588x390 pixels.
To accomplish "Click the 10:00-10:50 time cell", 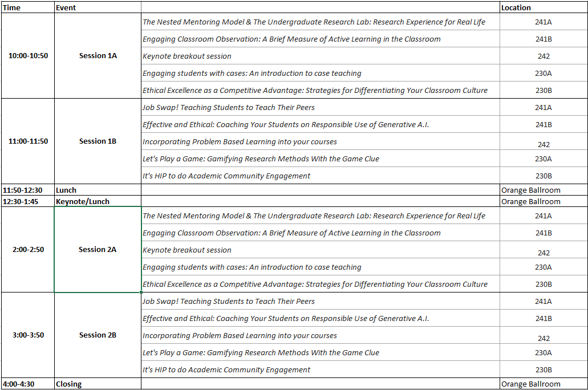I will tap(28, 55).
